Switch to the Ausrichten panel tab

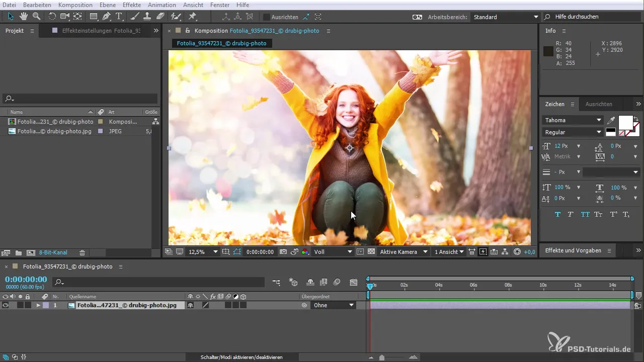point(599,104)
